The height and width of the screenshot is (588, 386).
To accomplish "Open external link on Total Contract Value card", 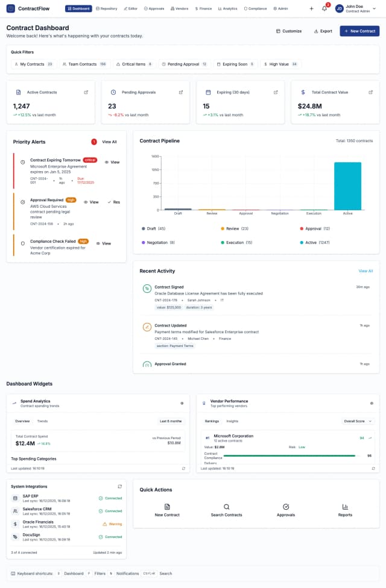I will pos(370,92).
